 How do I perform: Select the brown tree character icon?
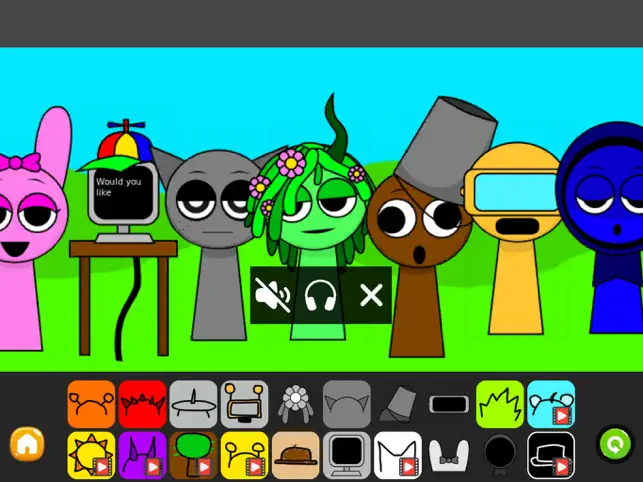coord(193,455)
